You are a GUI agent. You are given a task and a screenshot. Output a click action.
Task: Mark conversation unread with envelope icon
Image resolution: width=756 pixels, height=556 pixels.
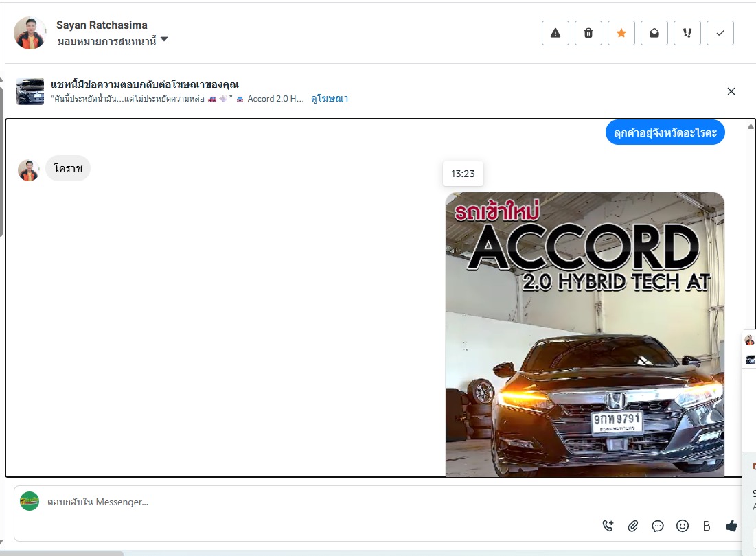click(654, 33)
